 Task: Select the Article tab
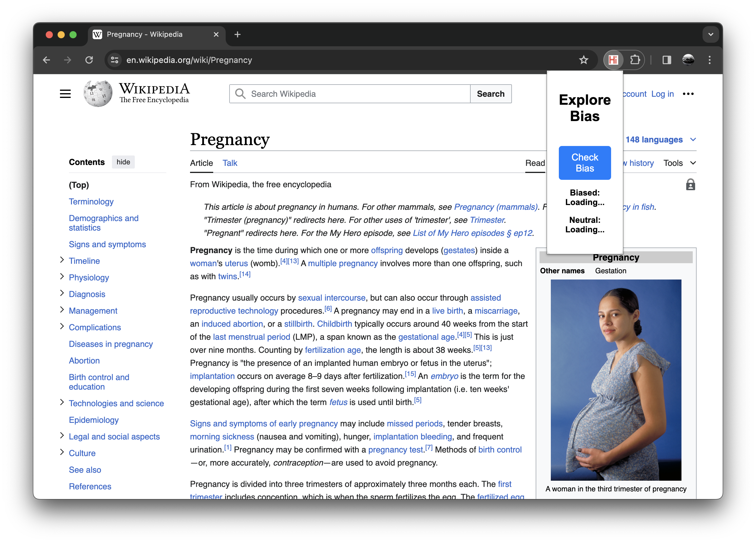201,163
